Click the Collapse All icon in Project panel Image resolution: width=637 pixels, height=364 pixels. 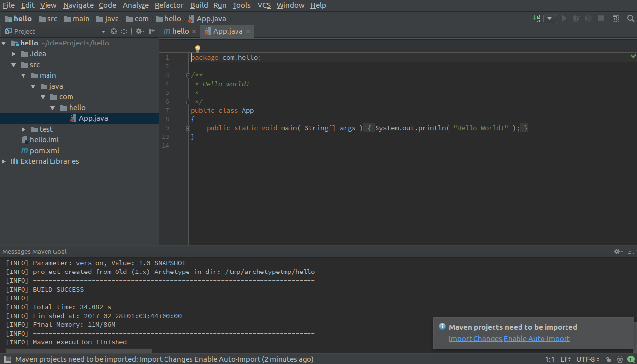124,31
